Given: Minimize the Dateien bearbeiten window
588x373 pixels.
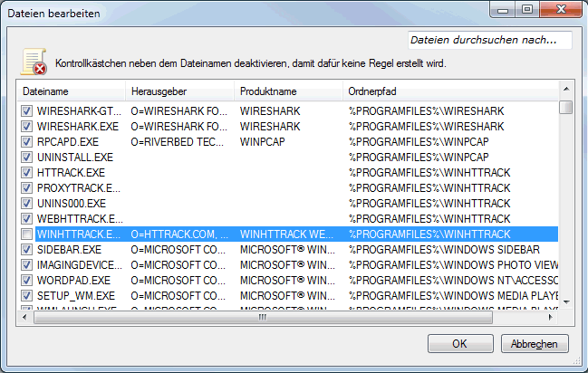Looking at the screenshot, I should coord(503,10).
